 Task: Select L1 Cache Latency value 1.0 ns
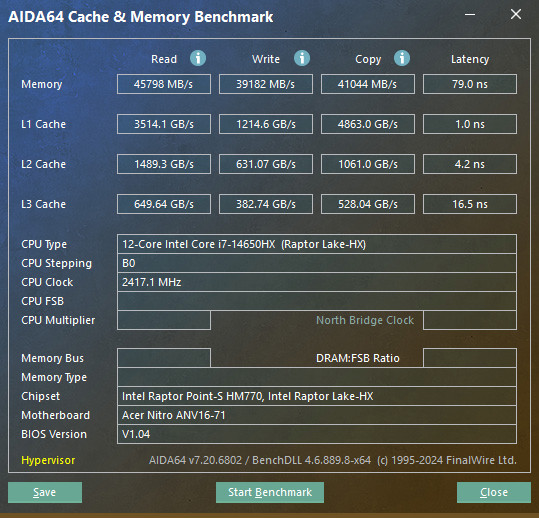click(470, 124)
